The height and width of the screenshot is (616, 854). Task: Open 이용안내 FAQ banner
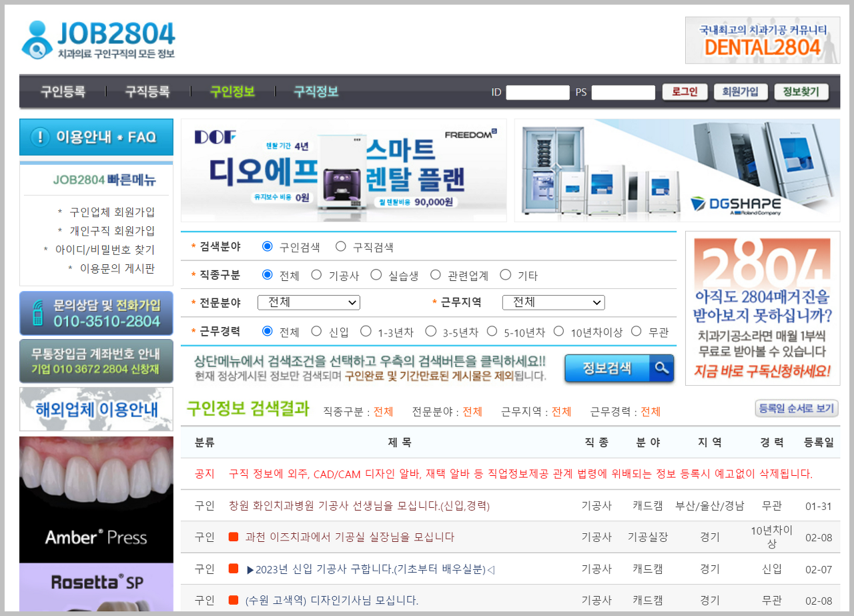coord(96,137)
